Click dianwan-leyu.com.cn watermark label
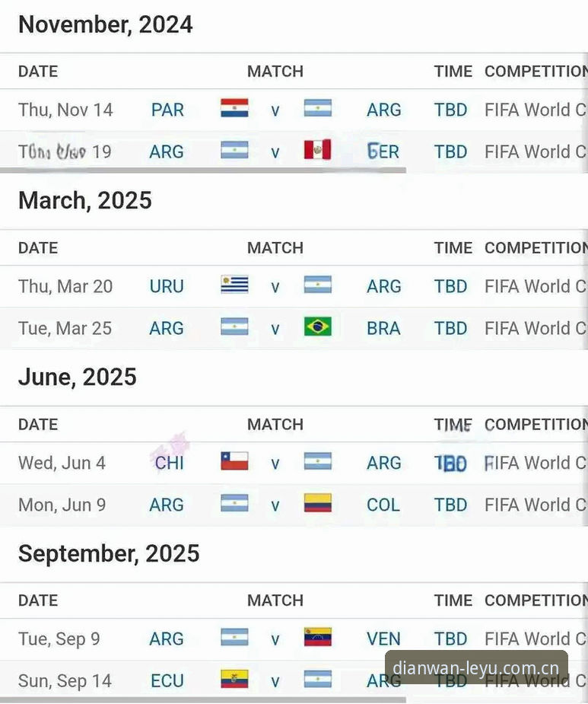 point(476,667)
